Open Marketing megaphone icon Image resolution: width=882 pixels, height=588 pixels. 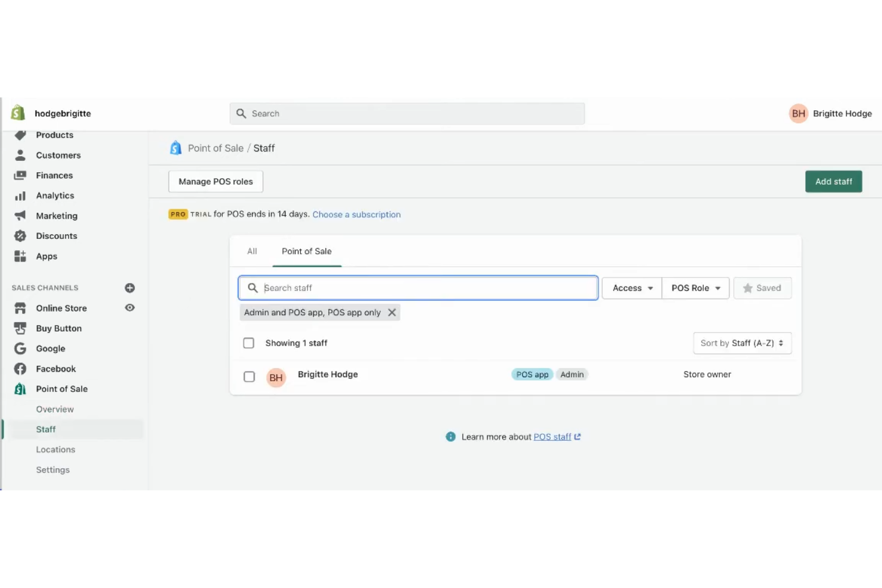pyautogui.click(x=20, y=216)
